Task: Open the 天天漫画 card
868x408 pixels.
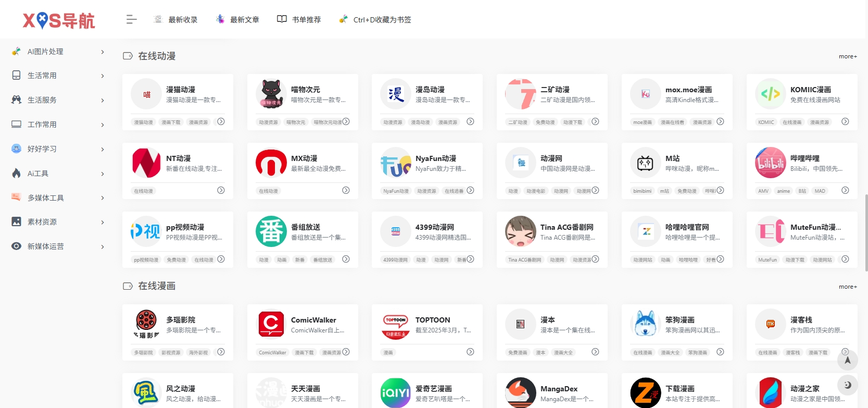Action: 303,391
